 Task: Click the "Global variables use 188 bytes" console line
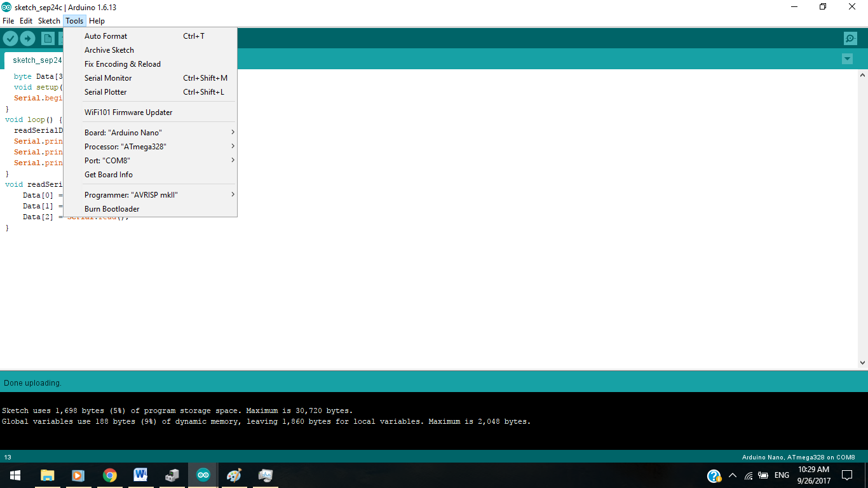(266, 421)
